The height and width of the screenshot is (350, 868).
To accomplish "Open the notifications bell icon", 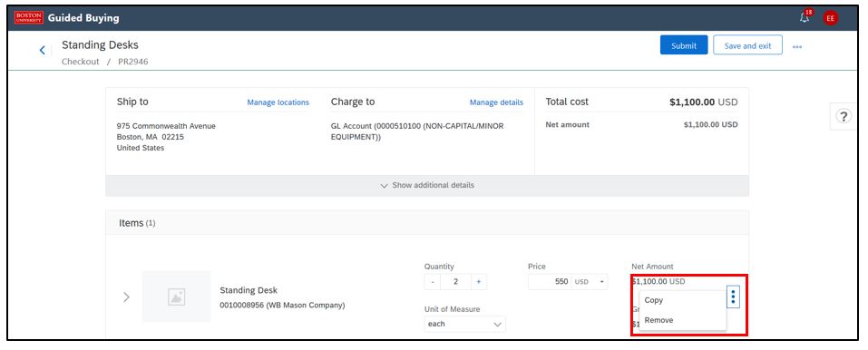I will click(805, 17).
